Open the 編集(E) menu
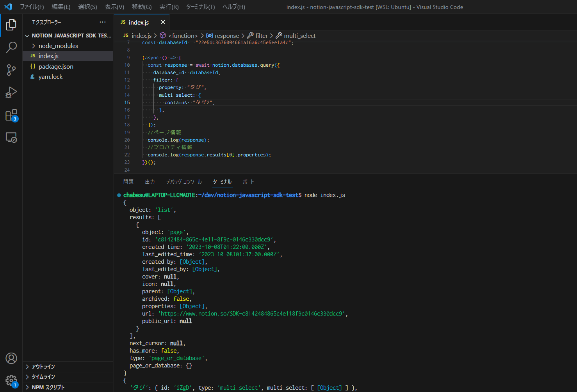577x392 pixels. point(61,7)
